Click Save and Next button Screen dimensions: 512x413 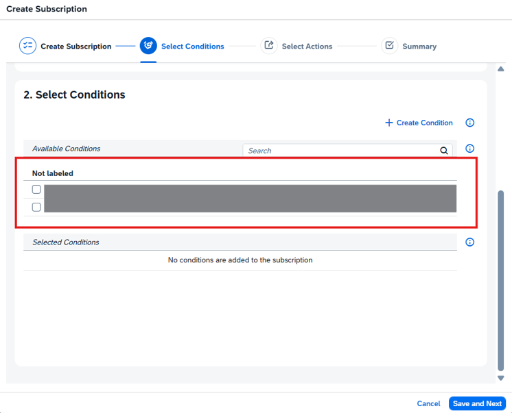pos(477,404)
